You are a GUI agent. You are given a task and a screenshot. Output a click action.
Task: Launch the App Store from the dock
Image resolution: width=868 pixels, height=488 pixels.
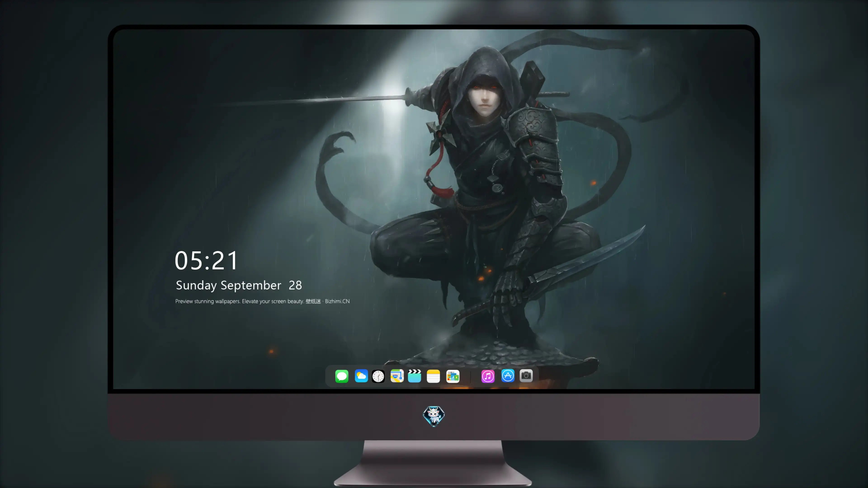click(x=508, y=375)
